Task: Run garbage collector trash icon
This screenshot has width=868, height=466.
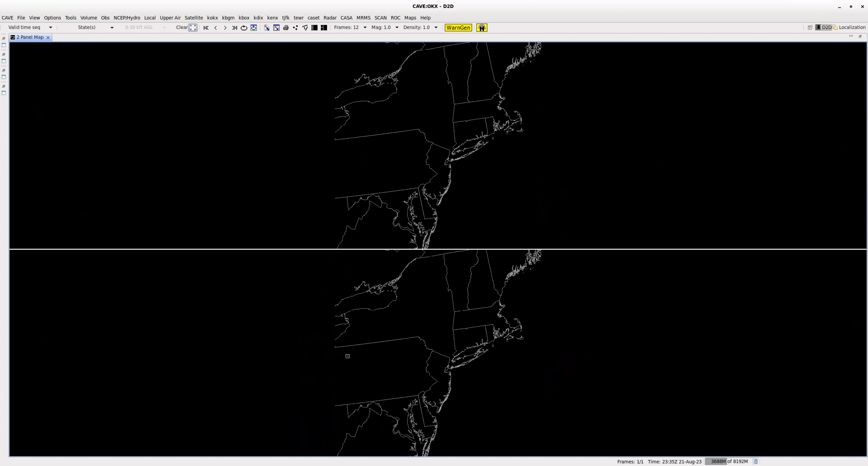Action: coord(756,461)
